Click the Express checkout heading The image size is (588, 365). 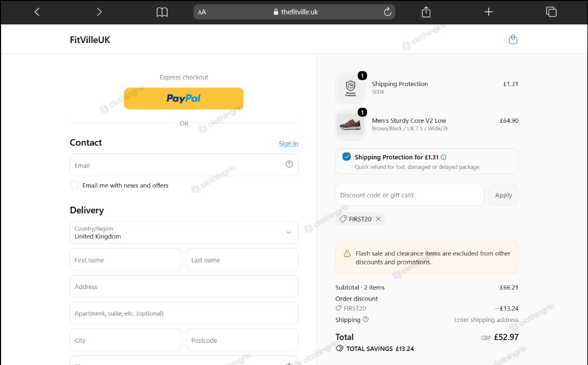pyautogui.click(x=184, y=77)
